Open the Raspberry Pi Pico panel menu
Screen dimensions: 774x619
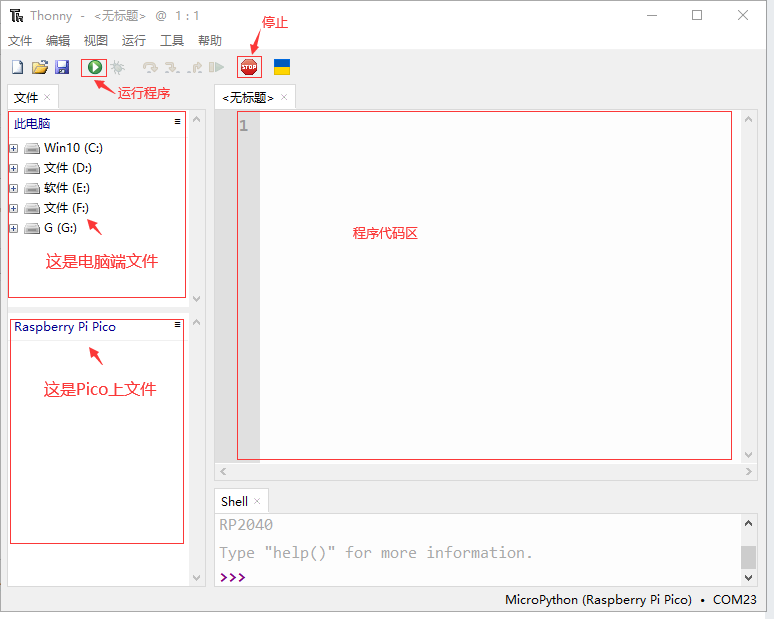177,325
